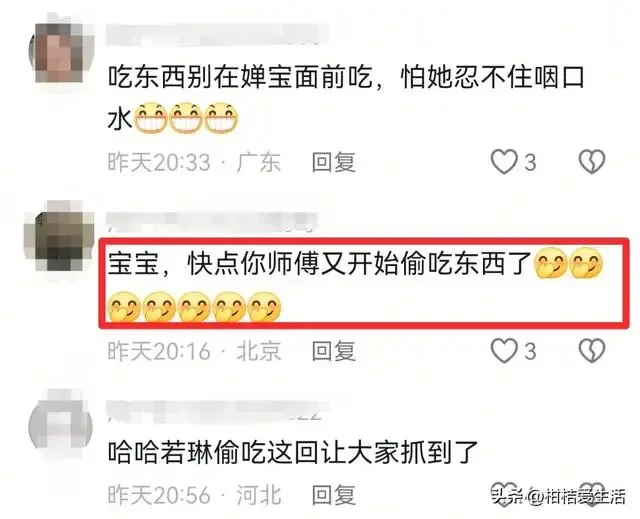Tap 回复 under the 昨天20:56 Hebei comment
640x519 pixels.
(334, 495)
